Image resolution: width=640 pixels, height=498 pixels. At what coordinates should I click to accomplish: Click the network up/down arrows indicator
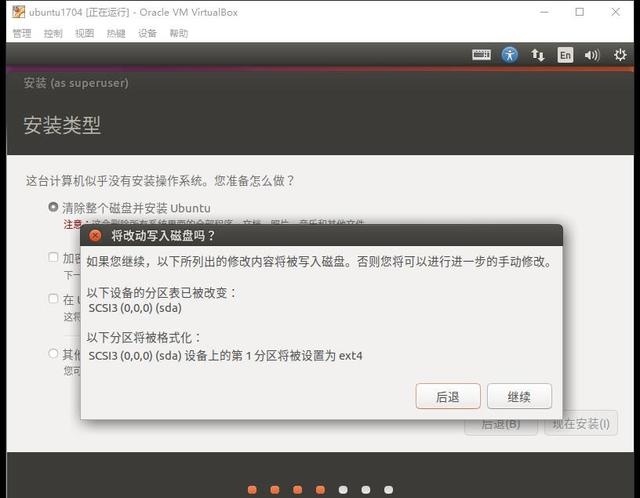(x=538, y=55)
